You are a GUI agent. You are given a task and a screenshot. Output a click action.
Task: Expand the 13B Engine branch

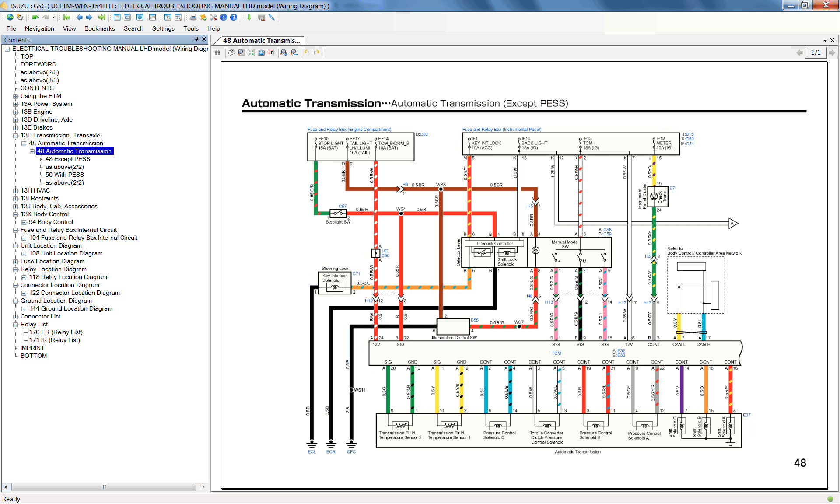click(x=16, y=112)
